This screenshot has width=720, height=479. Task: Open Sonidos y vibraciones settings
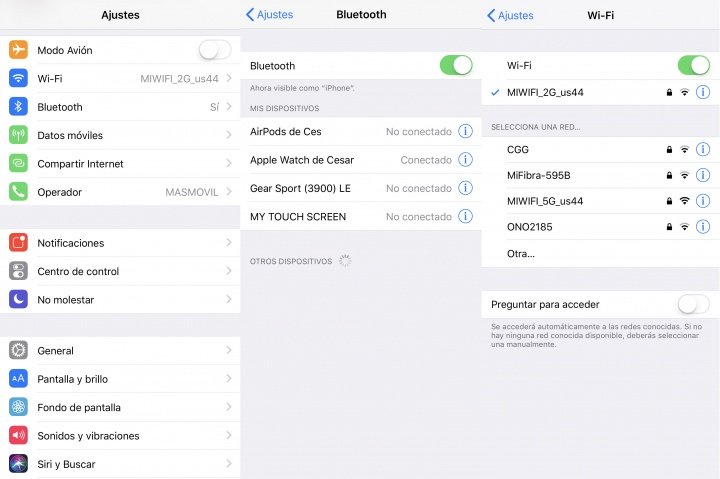pos(120,436)
